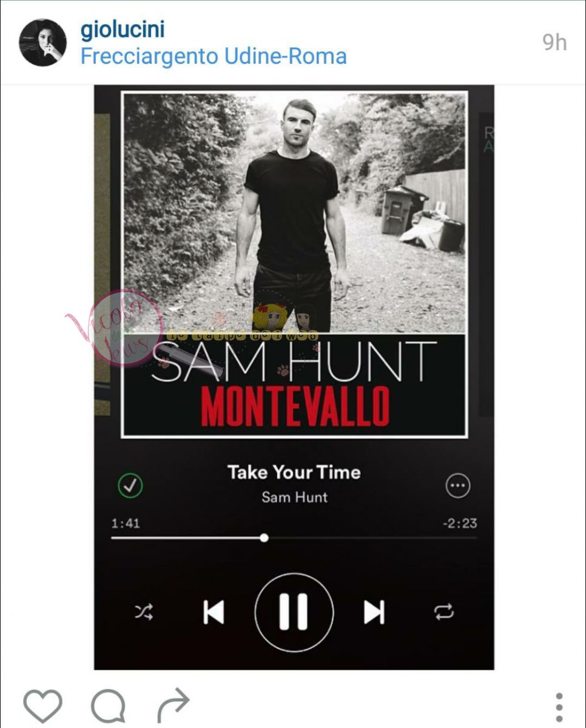Tap the Montevallo album cover art
This screenshot has width=586, height=728.
pos(294,264)
